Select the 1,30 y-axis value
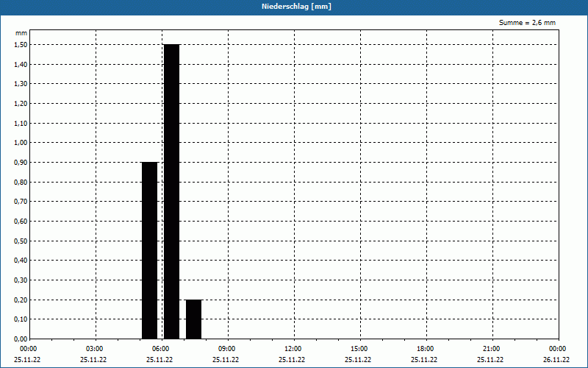Viewport: 588px width, 368px height. (21, 84)
